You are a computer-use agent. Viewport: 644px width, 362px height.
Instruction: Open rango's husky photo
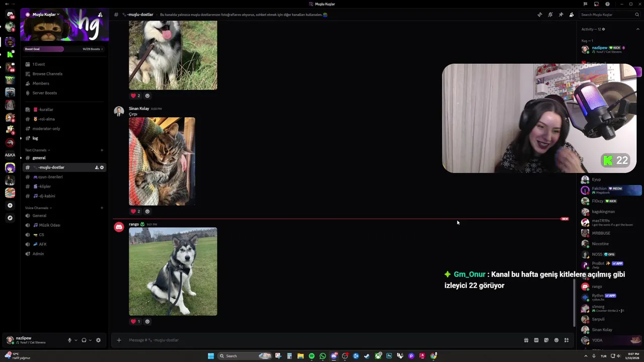click(173, 271)
